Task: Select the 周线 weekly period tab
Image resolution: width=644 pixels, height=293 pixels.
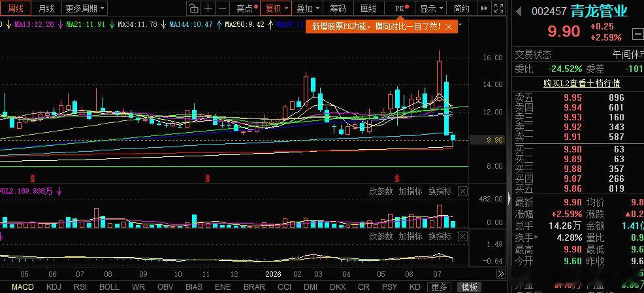Action: (x=16, y=9)
